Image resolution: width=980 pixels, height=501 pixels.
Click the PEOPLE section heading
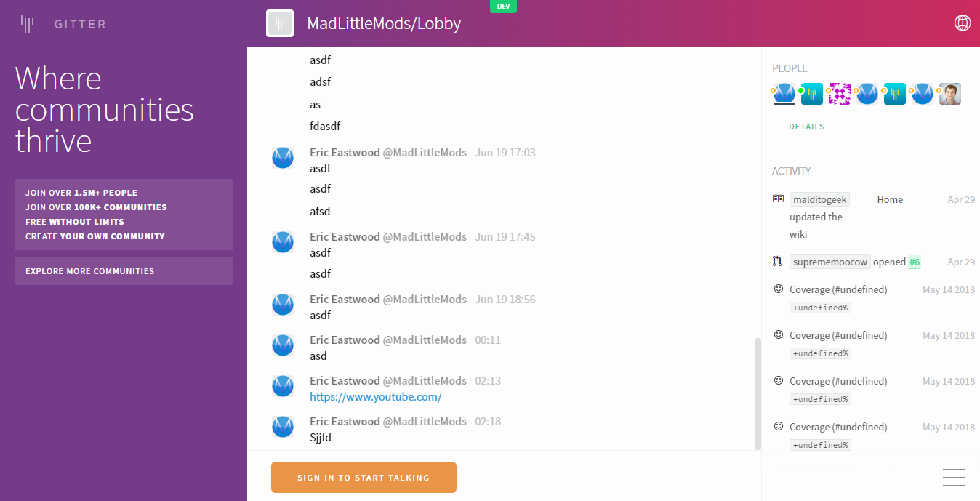790,68
